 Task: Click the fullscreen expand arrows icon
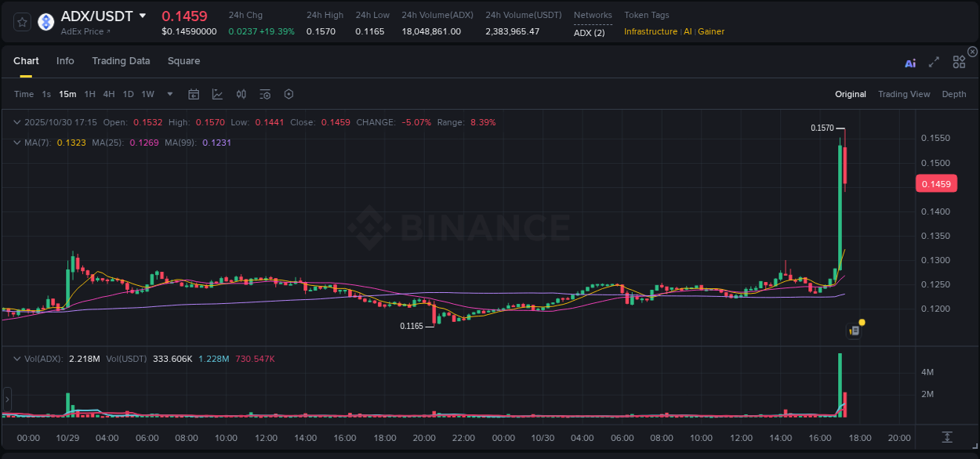pyautogui.click(x=934, y=62)
